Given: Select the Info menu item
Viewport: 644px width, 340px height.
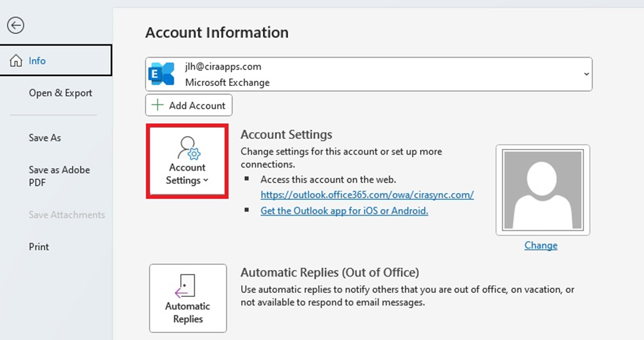Looking at the screenshot, I should coord(56,61).
